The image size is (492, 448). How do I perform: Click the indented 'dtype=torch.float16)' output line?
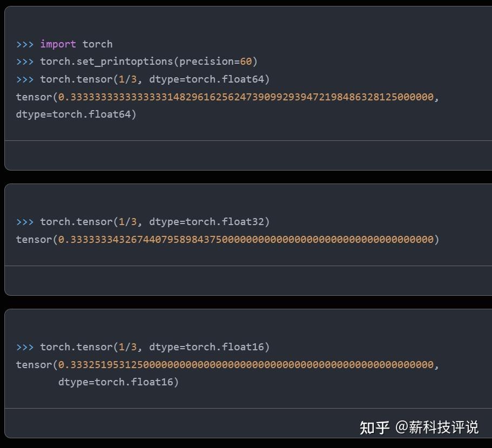118,382
